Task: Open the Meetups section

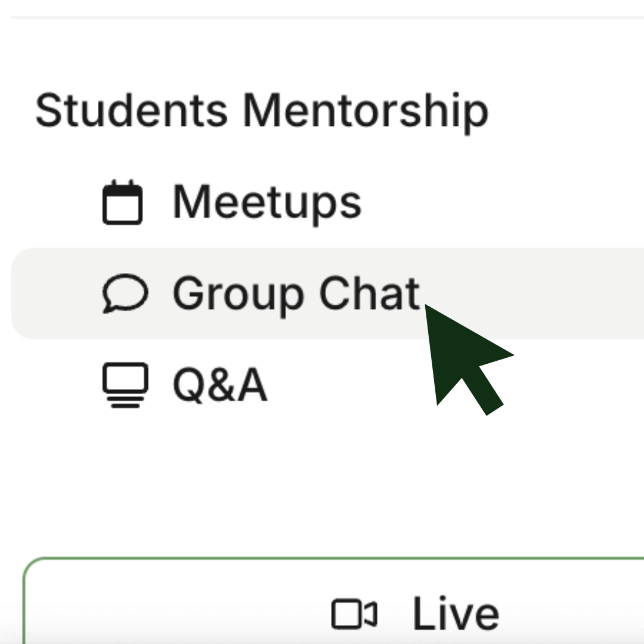Action: click(267, 203)
